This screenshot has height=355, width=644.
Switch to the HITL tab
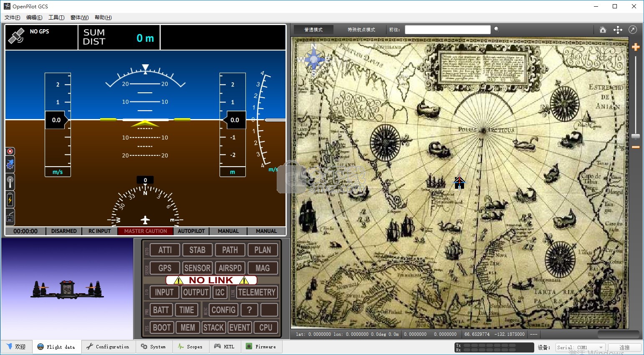tap(225, 347)
